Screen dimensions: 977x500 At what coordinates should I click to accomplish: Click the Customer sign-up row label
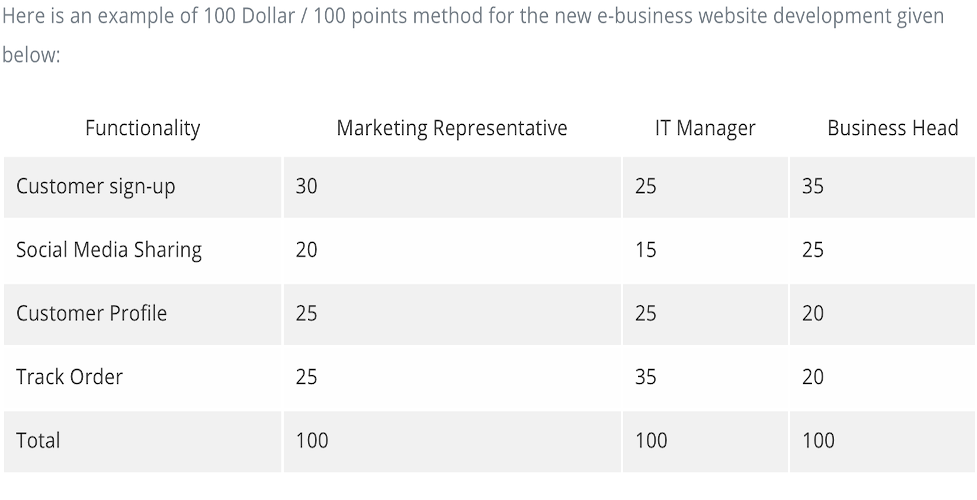pyautogui.click(x=96, y=186)
